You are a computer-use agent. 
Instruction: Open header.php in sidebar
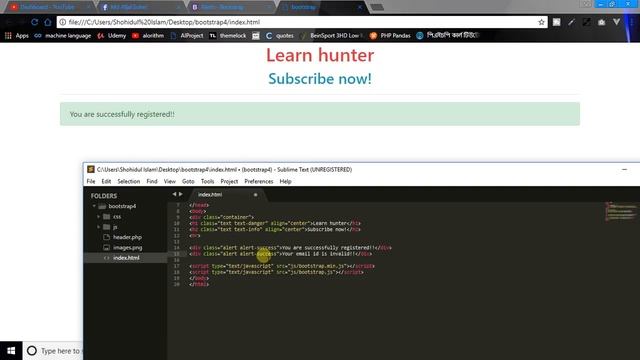pos(127,237)
